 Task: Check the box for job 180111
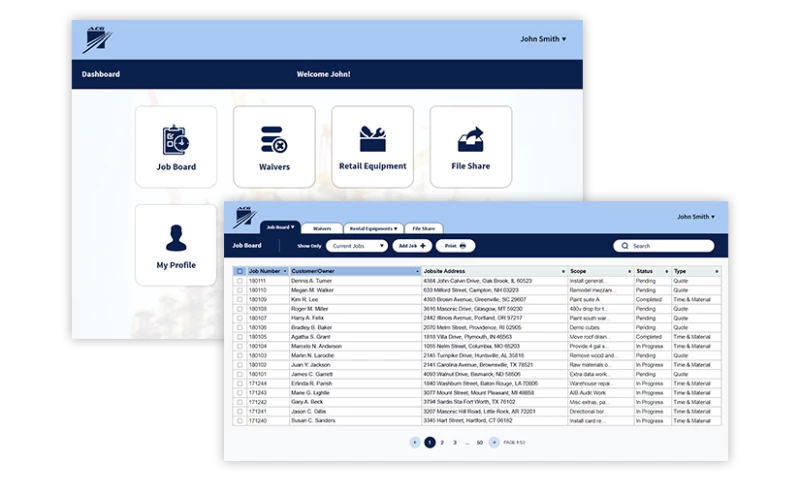[240, 281]
